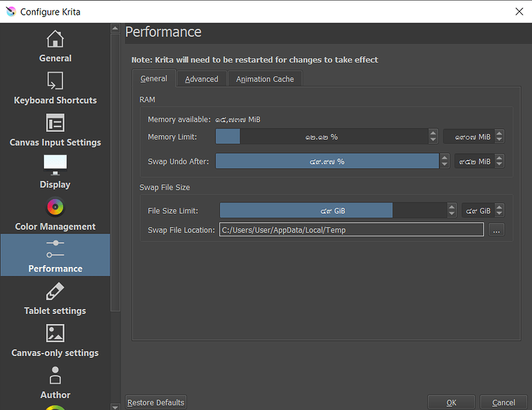Viewport: 532px width, 410px height.
Task: Increase Swap Undo After MiB up arrow
Action: (499, 157)
